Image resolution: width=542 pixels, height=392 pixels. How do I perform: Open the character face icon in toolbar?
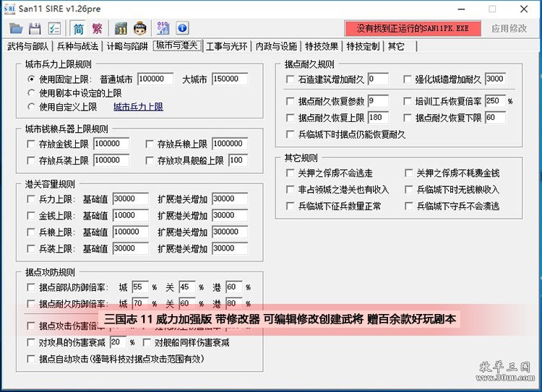(x=140, y=28)
